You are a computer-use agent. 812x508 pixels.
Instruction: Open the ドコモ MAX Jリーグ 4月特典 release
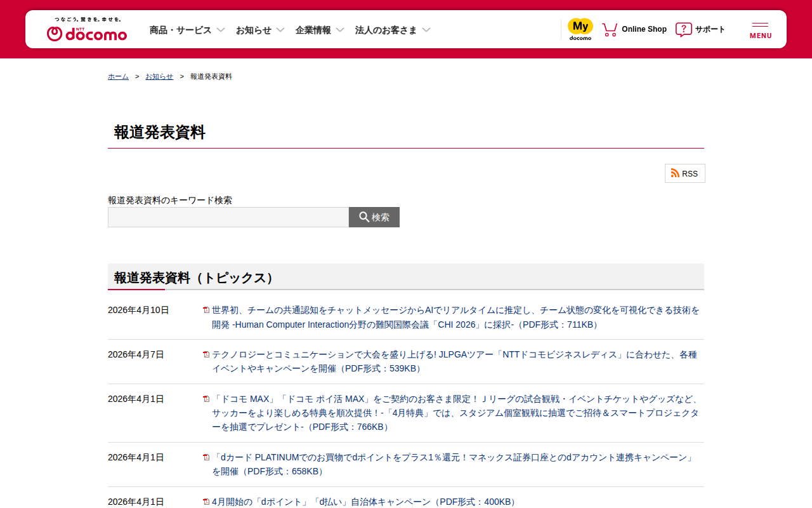coord(456,413)
